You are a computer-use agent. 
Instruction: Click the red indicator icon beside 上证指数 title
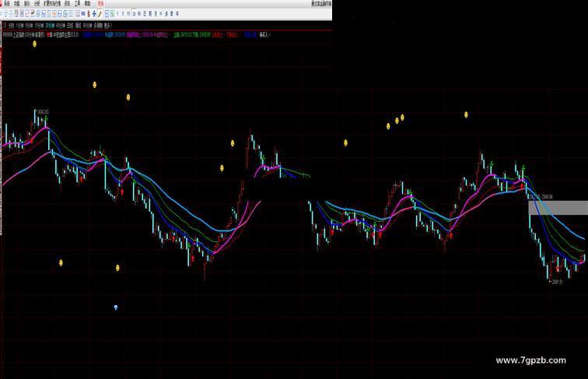point(49,34)
